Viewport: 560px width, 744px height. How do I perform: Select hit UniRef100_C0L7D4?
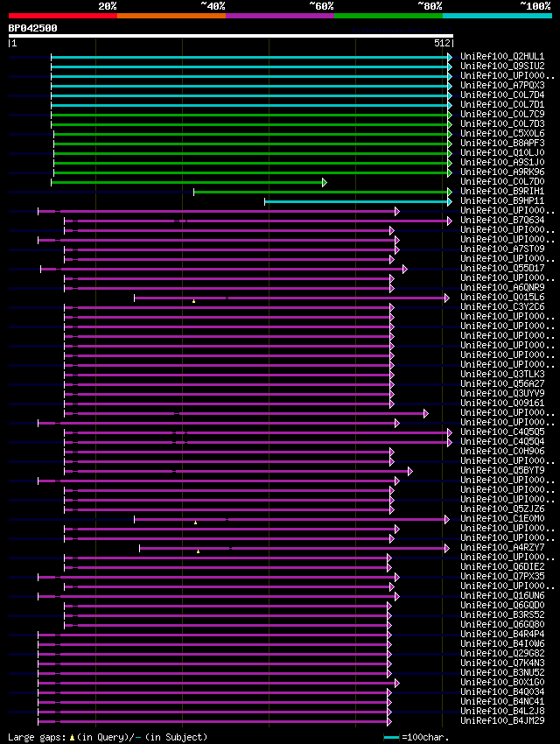coord(502,95)
